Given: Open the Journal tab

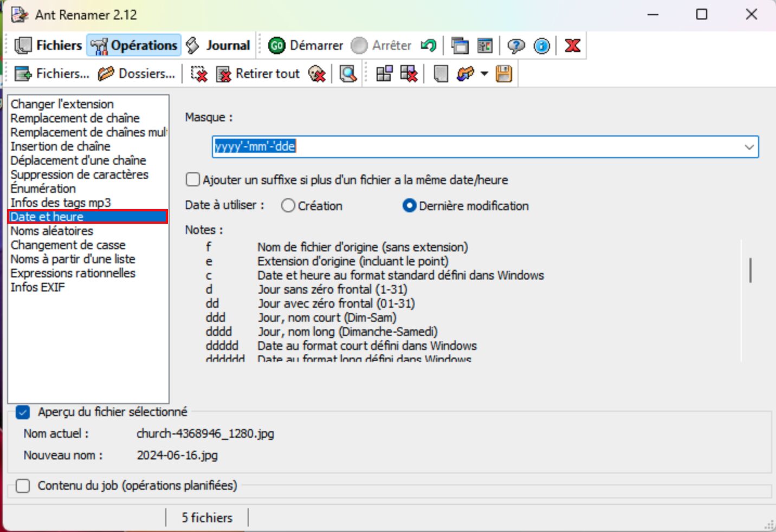Looking at the screenshot, I should (218, 46).
